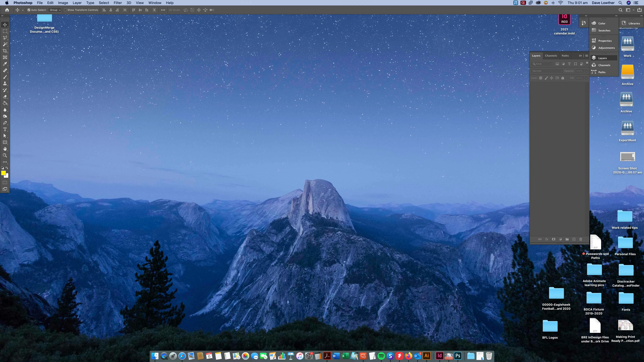Select the Eyedropper tool
Image resolution: width=644 pixels, height=362 pixels.
tap(5, 64)
